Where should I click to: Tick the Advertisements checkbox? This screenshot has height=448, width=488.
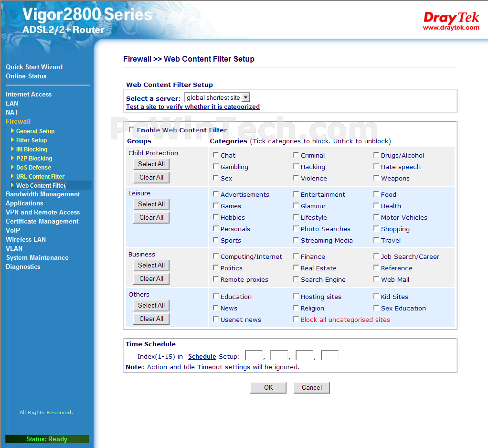(x=216, y=194)
